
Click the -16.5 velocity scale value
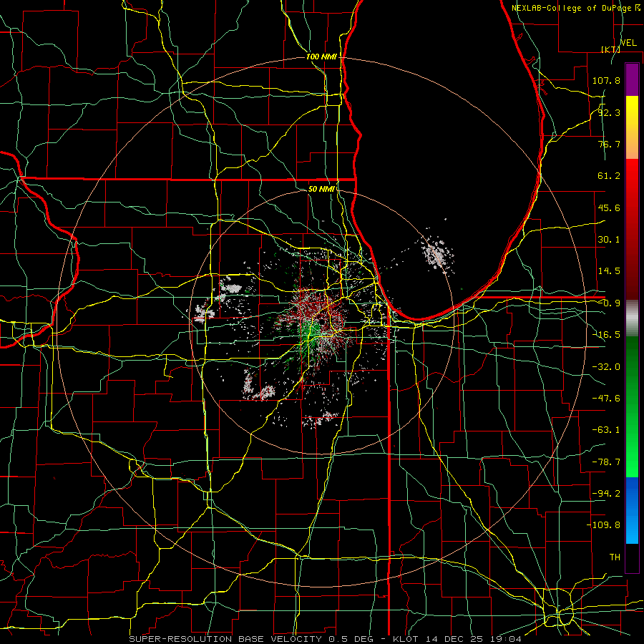tap(606, 335)
